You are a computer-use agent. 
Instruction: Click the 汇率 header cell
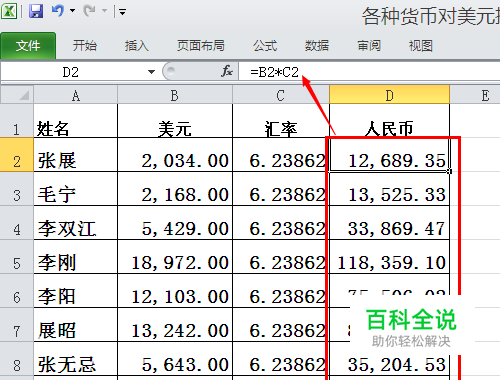coord(281,121)
